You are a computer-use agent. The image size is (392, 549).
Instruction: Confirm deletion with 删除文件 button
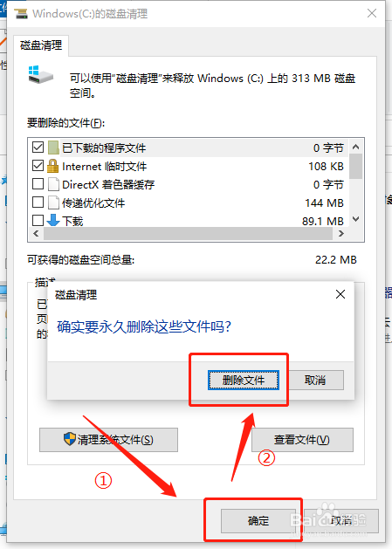244,380
